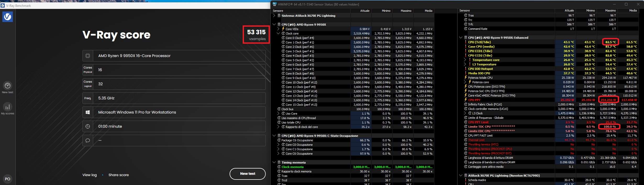Open the View log link

click(x=90, y=175)
